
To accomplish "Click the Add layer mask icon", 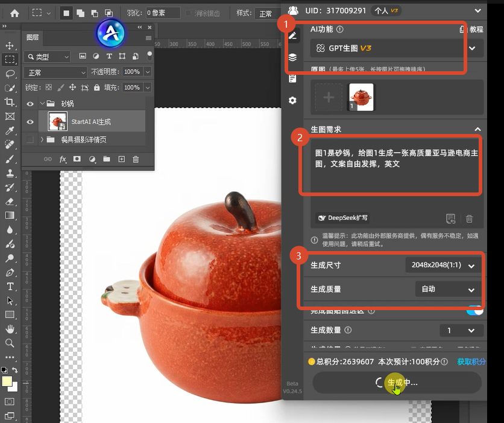I will pos(77,159).
